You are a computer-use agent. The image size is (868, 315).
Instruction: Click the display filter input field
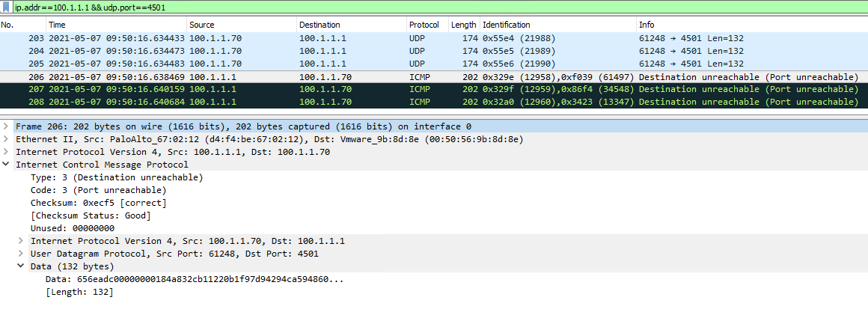(x=439, y=7)
